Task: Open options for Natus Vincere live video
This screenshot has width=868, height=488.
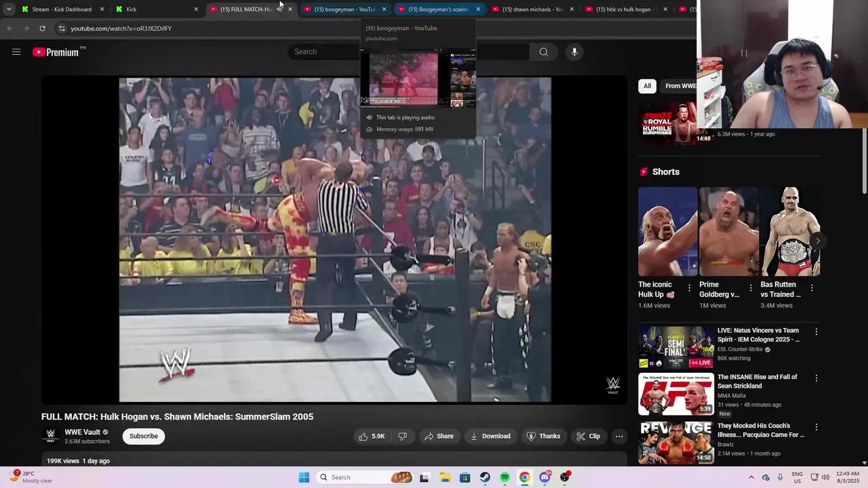Action: (x=816, y=331)
